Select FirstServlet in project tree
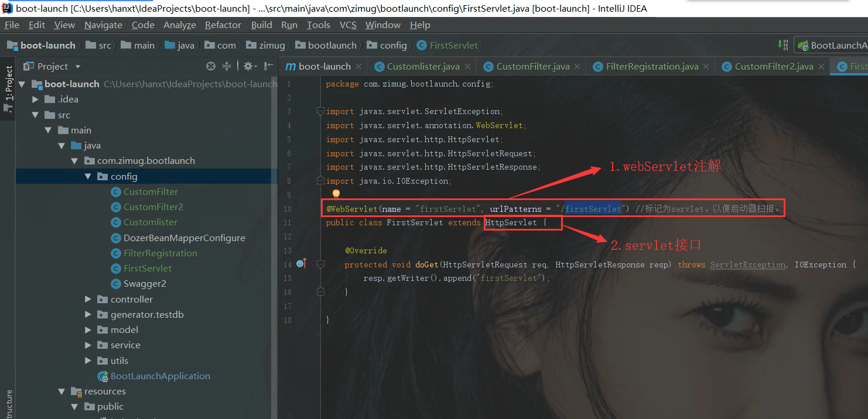This screenshot has height=419, width=868. click(x=148, y=269)
